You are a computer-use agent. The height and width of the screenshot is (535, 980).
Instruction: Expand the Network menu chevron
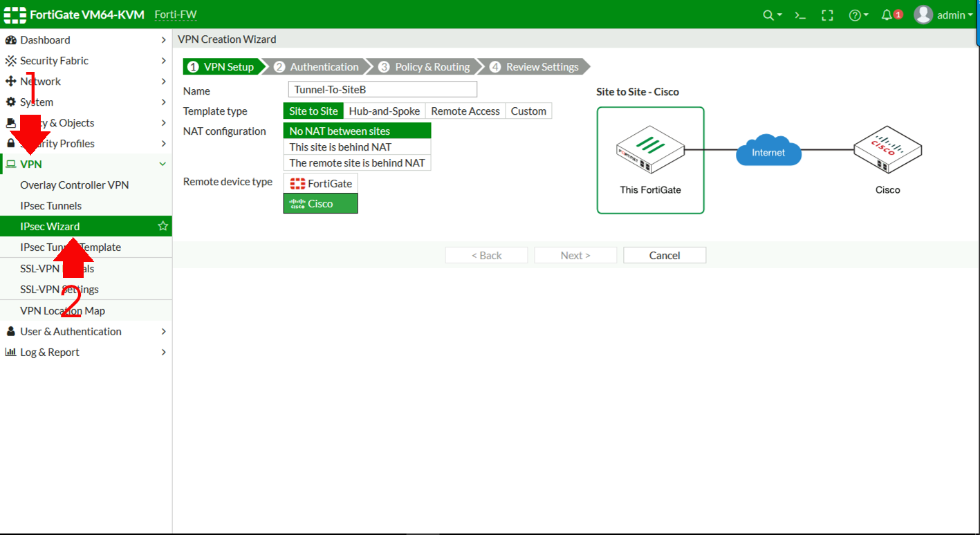point(163,82)
